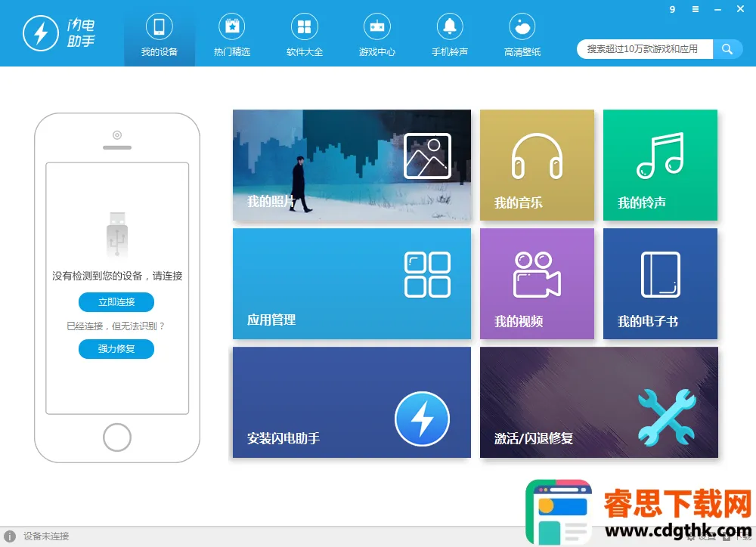Open 高清壁纸 wallpaper section
Image resolution: width=756 pixels, height=547 pixels.
click(x=522, y=35)
